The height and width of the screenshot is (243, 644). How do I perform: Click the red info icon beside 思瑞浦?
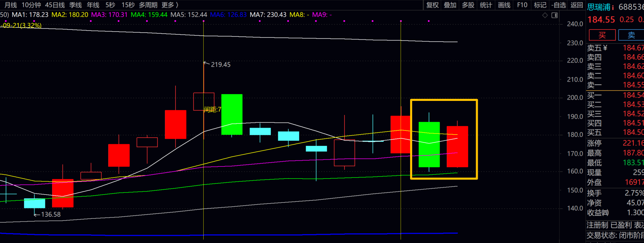pos(613,7)
